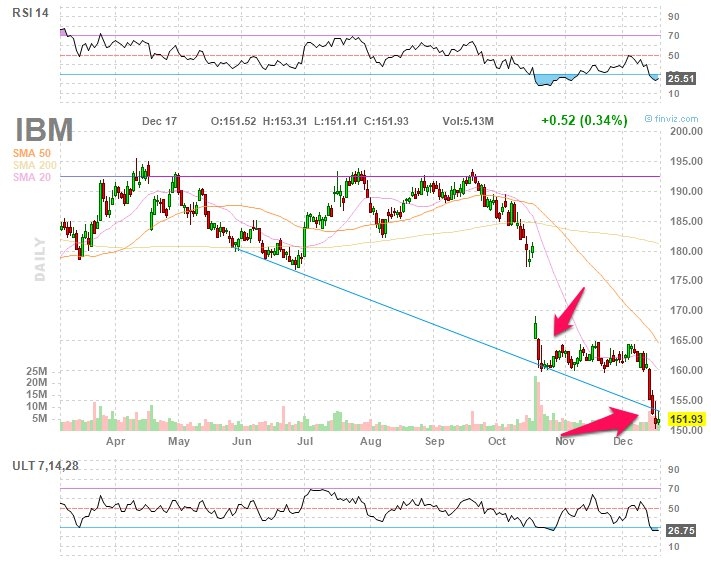
Task: Click the Sep month label
Action: [x=435, y=442]
